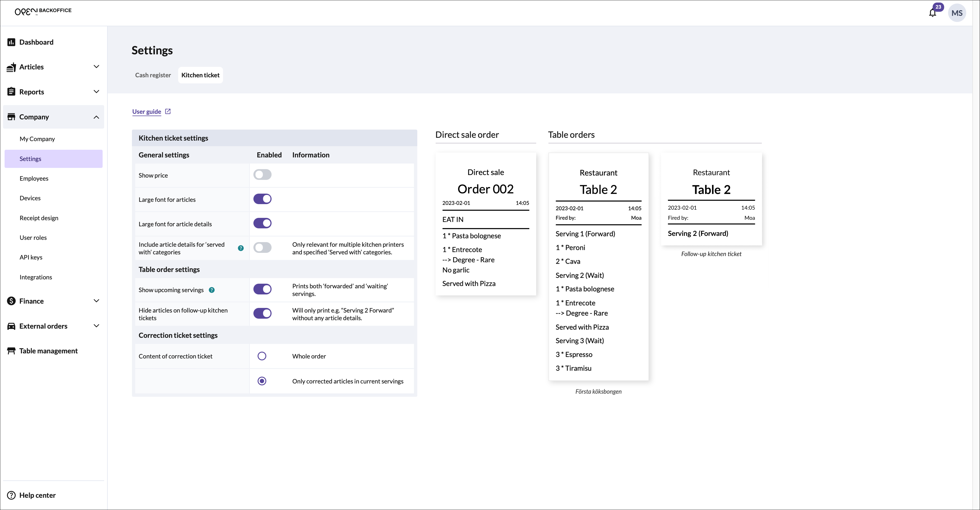Click help icon beside Show upcoming servings
The image size is (980, 510).
(212, 290)
